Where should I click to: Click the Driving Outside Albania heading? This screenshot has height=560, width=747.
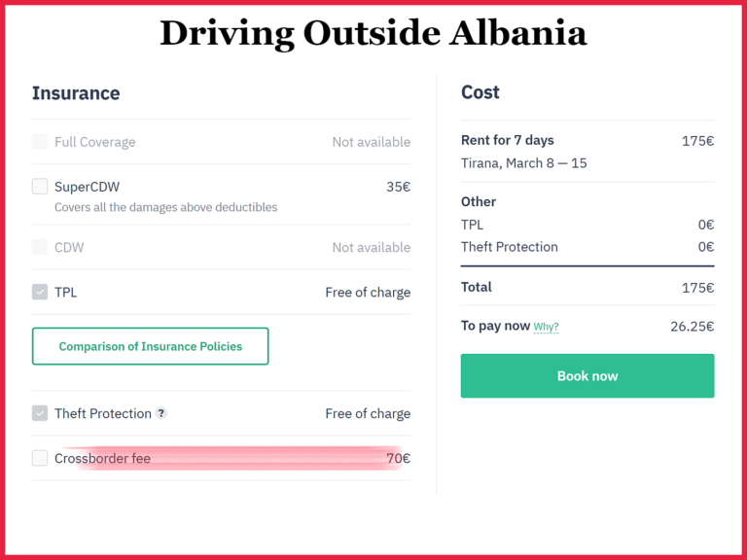[x=373, y=33]
